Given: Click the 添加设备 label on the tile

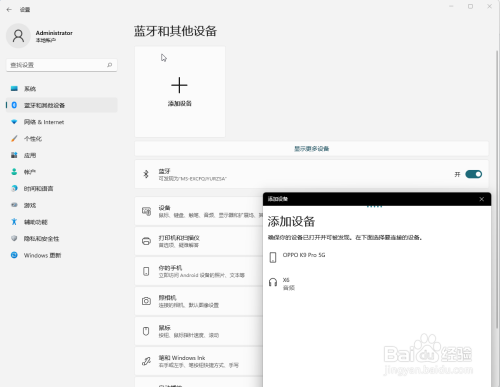Looking at the screenshot, I should (x=180, y=104).
